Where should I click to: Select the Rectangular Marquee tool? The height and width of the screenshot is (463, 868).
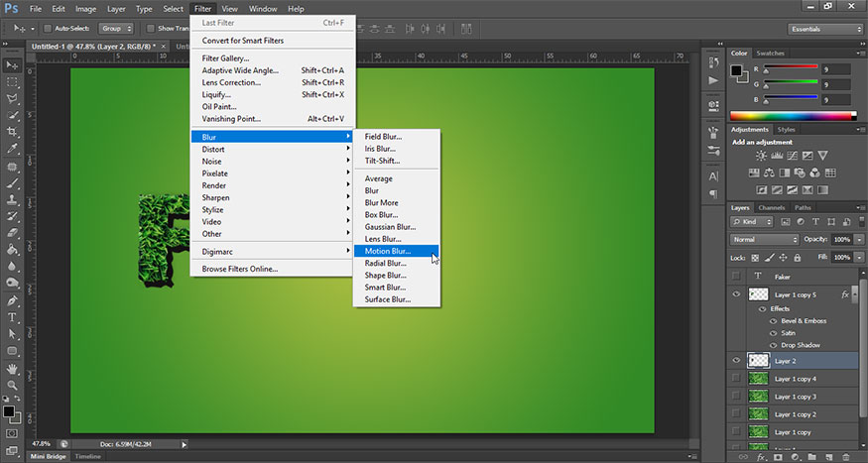pos(12,82)
